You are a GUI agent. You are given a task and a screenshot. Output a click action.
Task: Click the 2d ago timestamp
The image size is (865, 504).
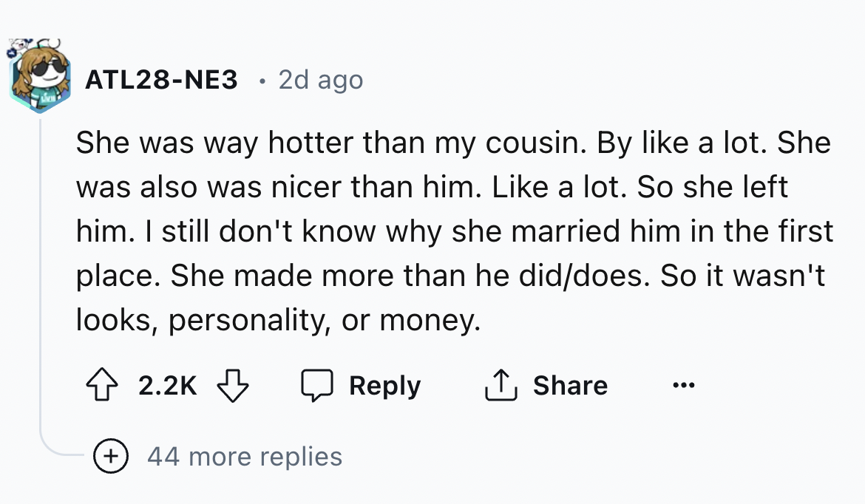320,79
